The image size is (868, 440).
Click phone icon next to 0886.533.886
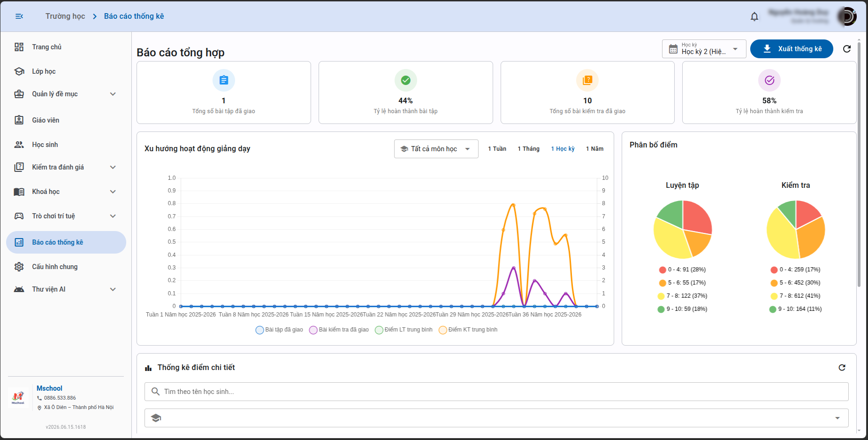pyautogui.click(x=39, y=398)
